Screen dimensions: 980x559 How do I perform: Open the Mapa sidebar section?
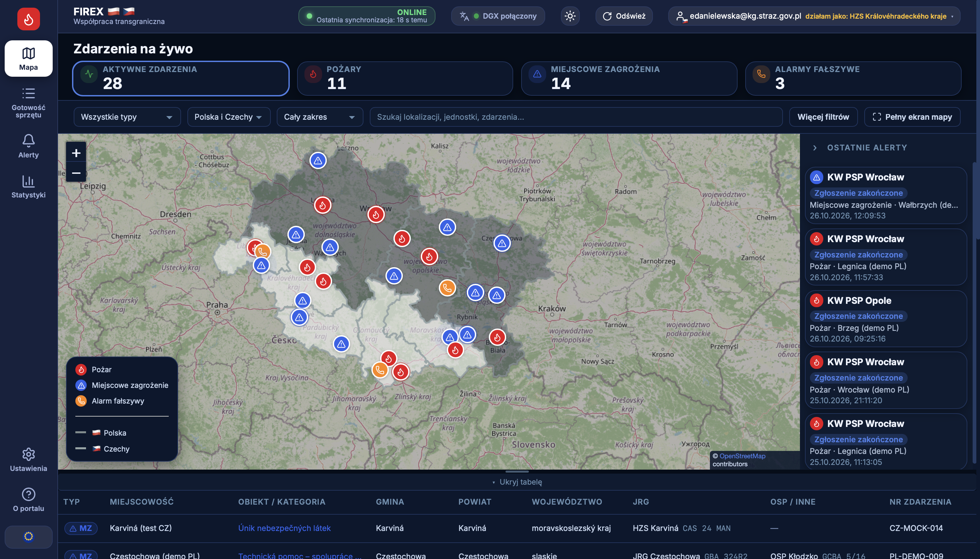point(28,58)
